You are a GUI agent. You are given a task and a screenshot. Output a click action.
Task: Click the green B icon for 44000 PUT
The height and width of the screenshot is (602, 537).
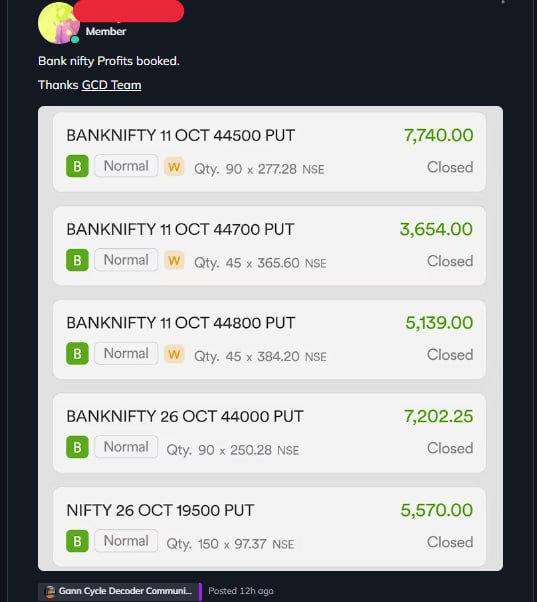tap(77, 447)
